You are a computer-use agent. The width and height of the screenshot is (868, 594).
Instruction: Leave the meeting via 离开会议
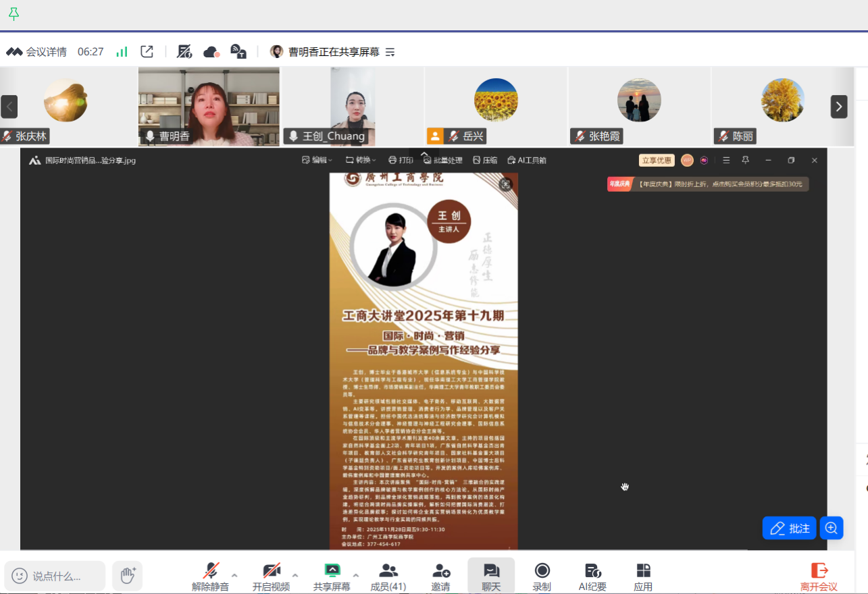[x=819, y=576]
